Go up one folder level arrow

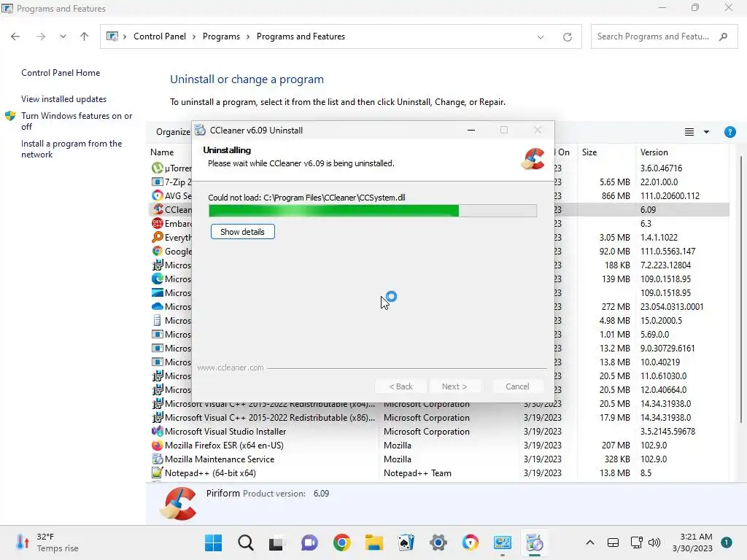(85, 36)
